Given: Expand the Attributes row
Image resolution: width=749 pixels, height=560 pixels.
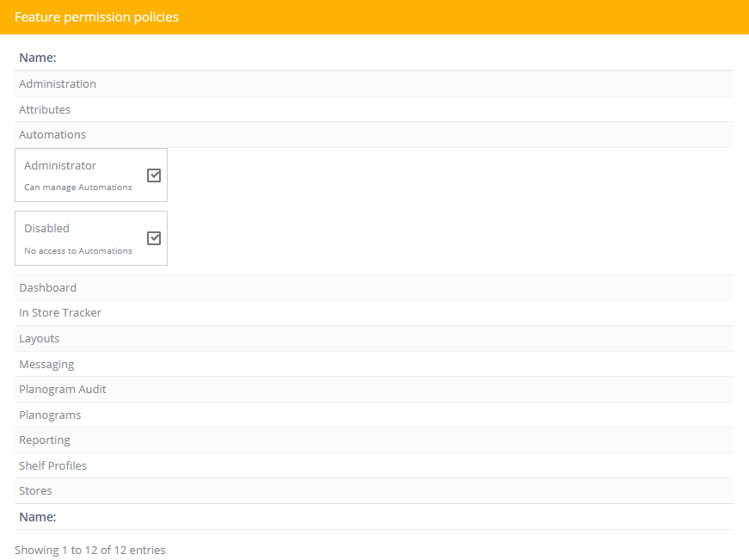Looking at the screenshot, I should (x=374, y=109).
